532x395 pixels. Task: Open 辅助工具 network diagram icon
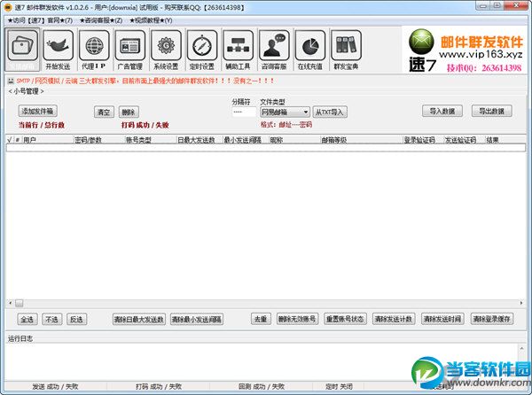click(x=238, y=50)
